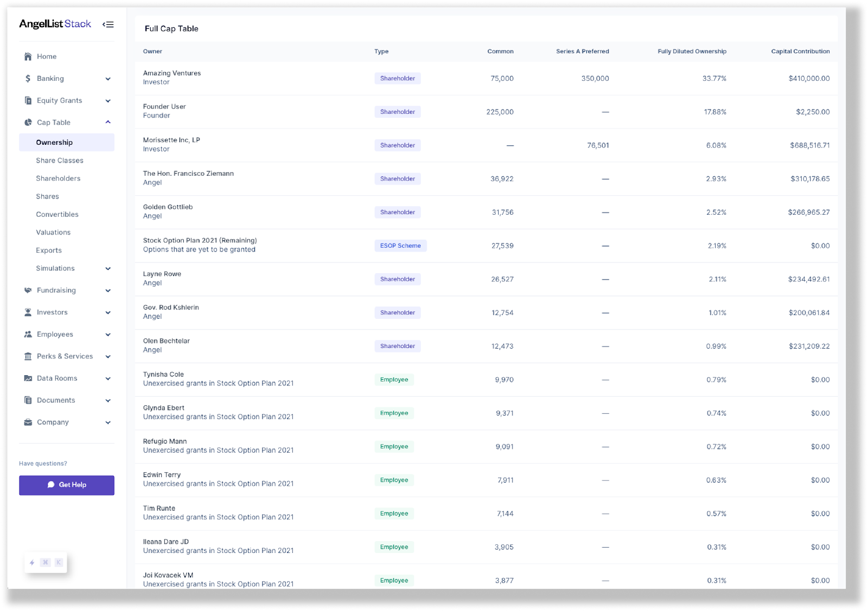Open the Exports page
Viewport: 868px width, 611px height.
tap(49, 250)
